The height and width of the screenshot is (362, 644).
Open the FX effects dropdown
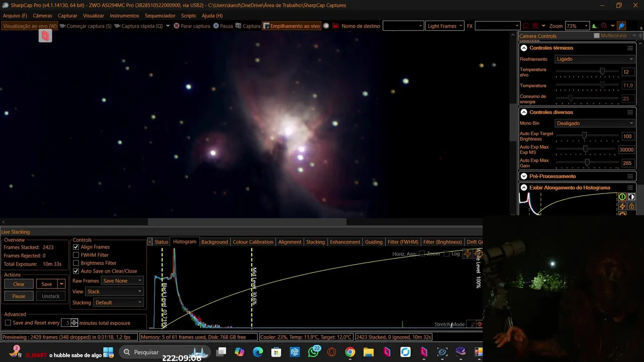click(497, 26)
